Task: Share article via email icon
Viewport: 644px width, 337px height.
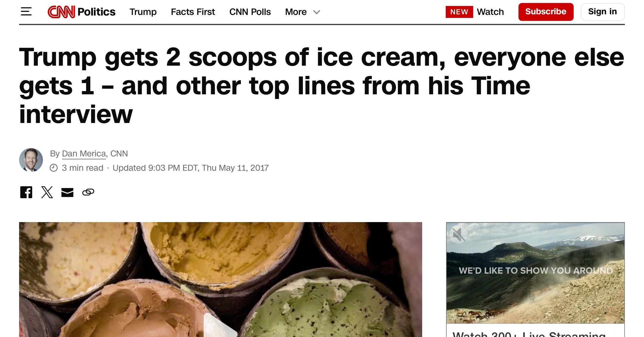Action: coord(67,193)
